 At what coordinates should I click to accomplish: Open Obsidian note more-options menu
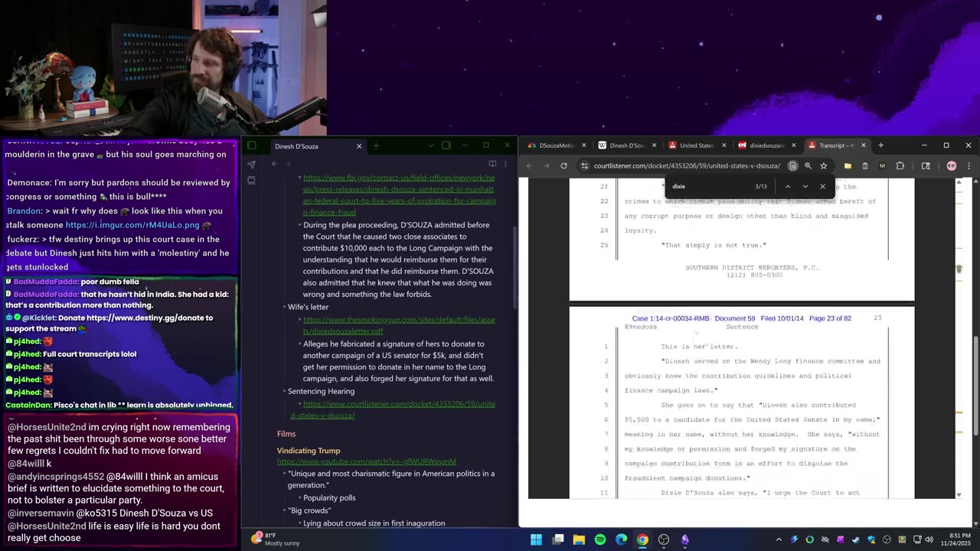505,164
